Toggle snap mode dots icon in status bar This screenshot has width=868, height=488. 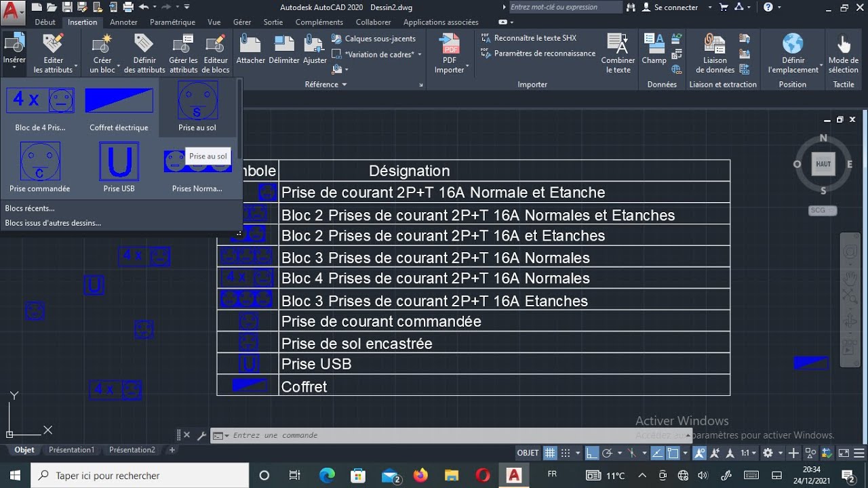[565, 453]
